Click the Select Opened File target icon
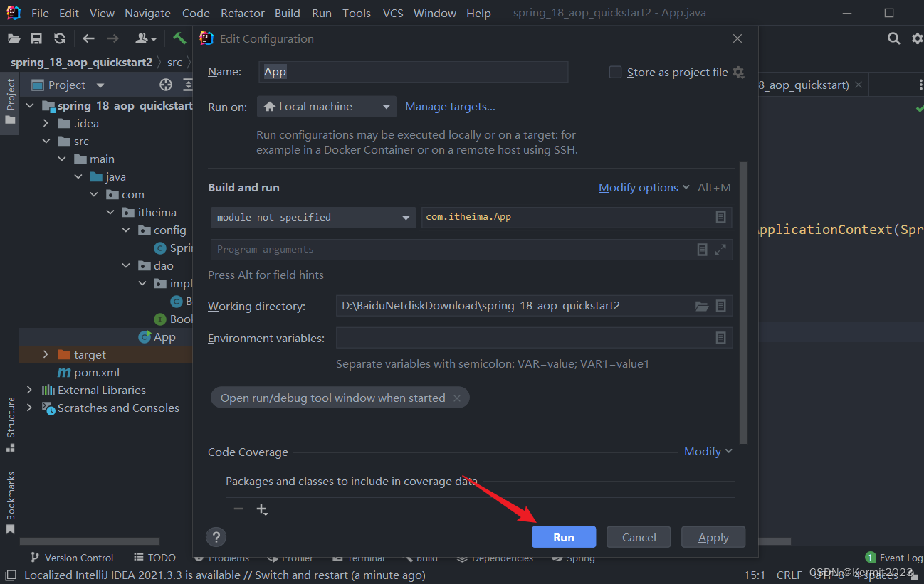This screenshot has width=924, height=584. tap(166, 85)
